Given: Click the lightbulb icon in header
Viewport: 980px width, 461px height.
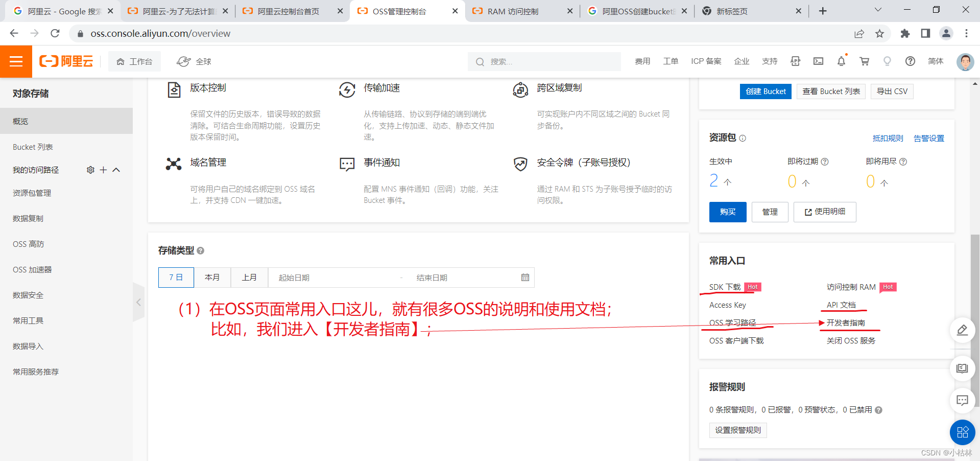Looking at the screenshot, I should click(887, 61).
